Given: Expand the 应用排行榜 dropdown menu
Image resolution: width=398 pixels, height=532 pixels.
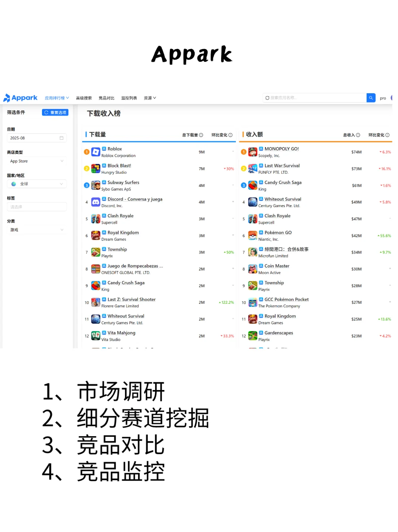Looking at the screenshot, I should (57, 98).
